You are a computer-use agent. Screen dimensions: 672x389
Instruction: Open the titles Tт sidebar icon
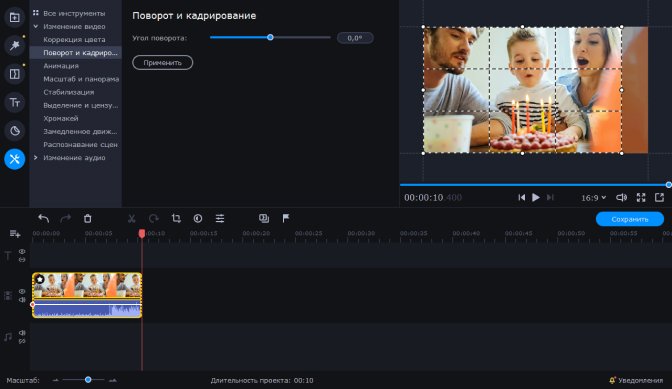pos(15,103)
